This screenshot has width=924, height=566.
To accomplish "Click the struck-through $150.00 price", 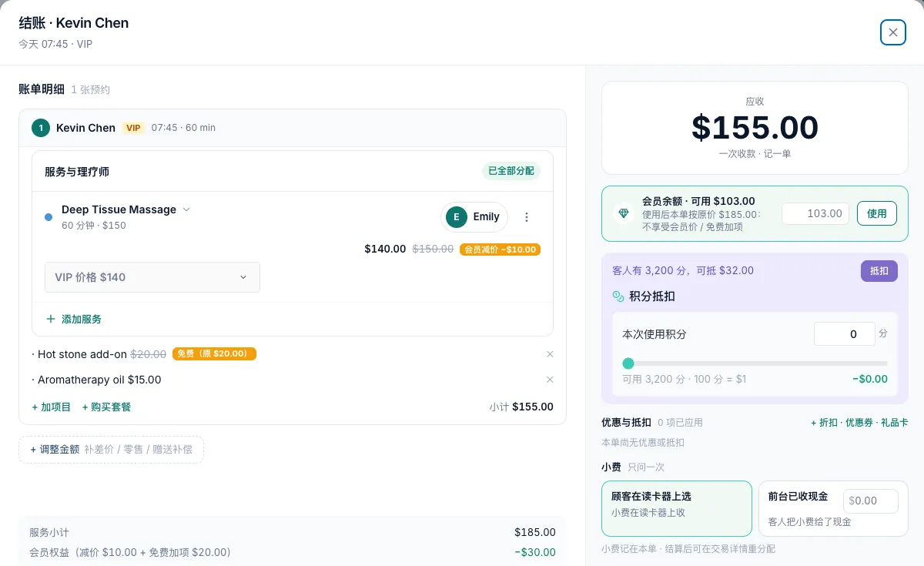I will pyautogui.click(x=433, y=249).
